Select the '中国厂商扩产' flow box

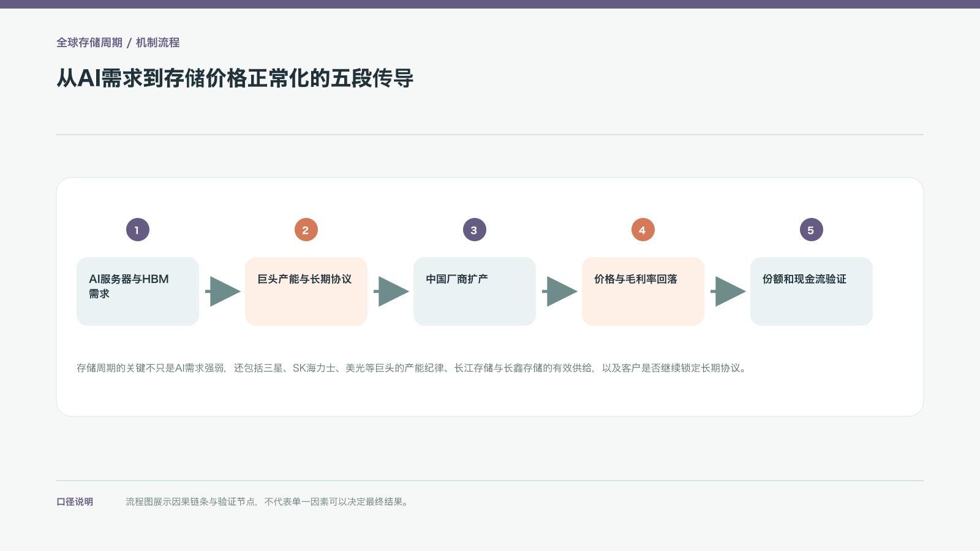click(x=475, y=291)
